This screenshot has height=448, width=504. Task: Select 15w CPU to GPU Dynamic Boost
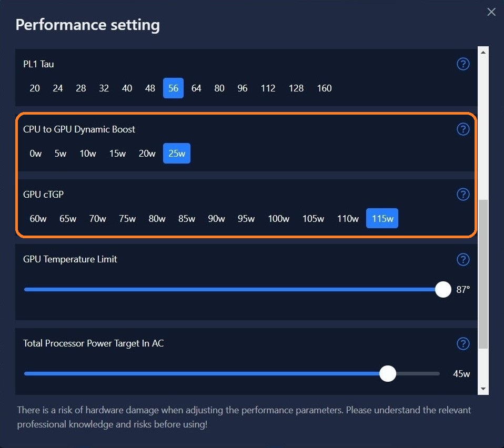coord(117,154)
